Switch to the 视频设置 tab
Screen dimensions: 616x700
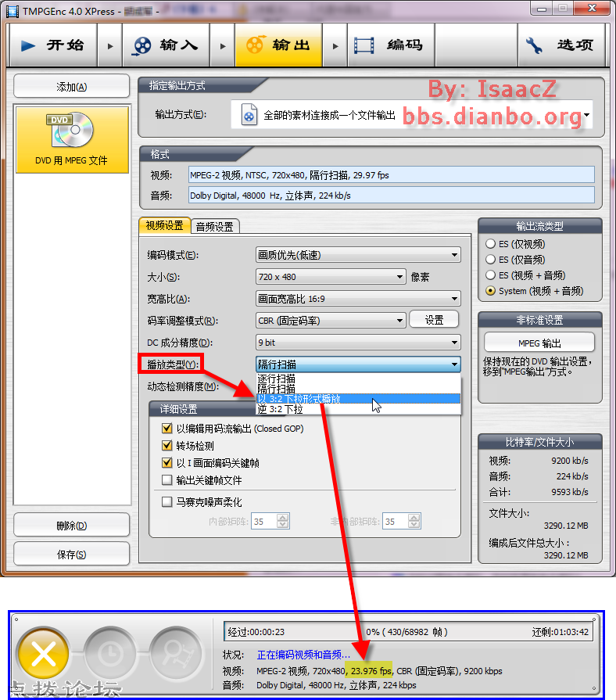(165, 225)
